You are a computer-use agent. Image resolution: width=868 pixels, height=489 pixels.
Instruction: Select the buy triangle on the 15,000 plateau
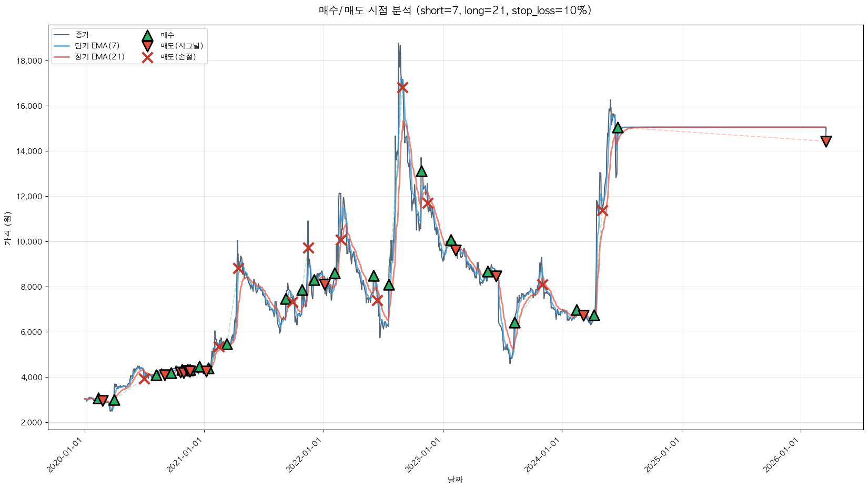coord(618,128)
